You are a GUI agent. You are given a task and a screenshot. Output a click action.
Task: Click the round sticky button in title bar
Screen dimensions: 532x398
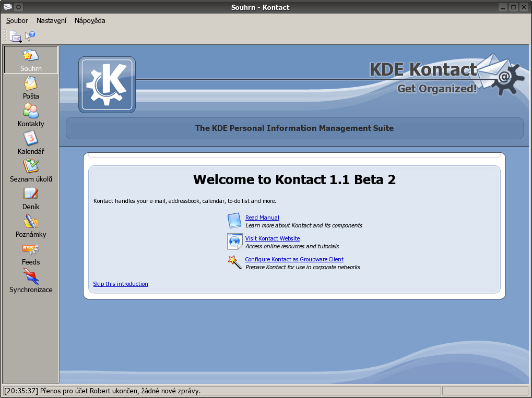(19, 7)
